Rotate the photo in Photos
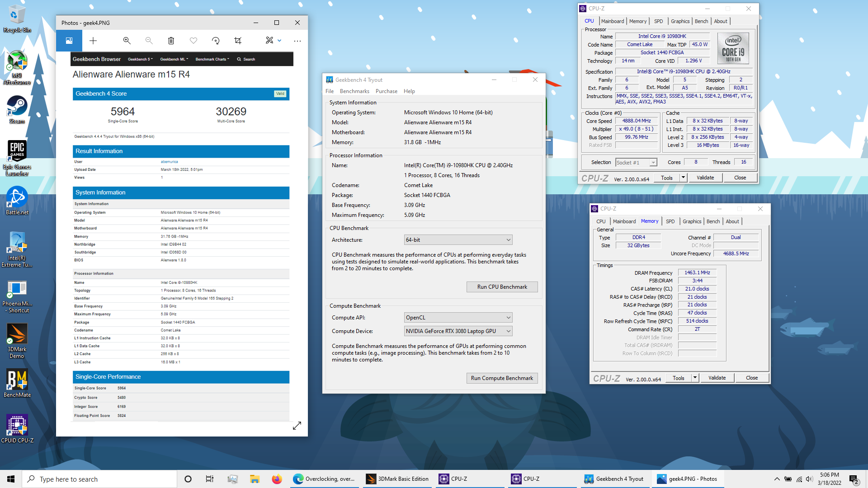Image resolution: width=868 pixels, height=488 pixels. pyautogui.click(x=216, y=41)
